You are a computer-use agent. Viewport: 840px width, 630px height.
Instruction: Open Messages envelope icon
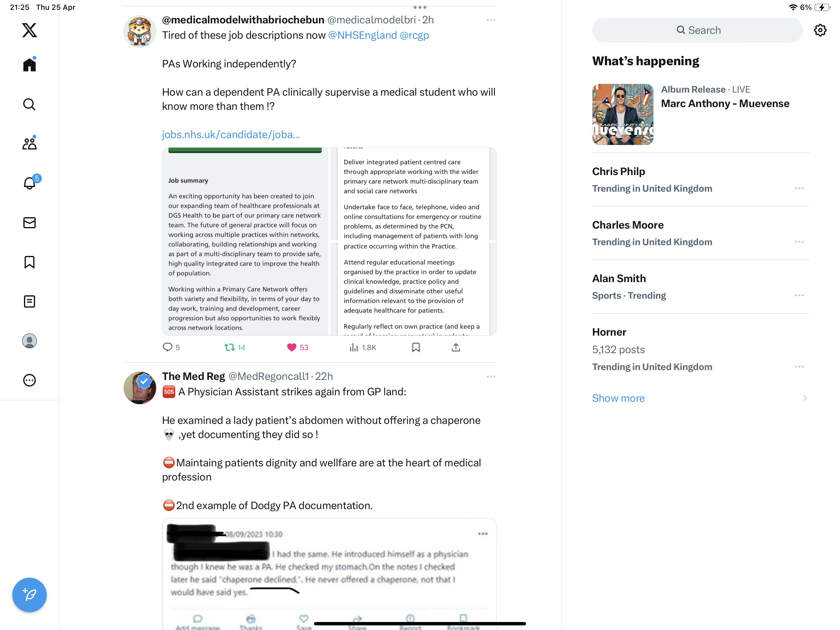coord(29,223)
